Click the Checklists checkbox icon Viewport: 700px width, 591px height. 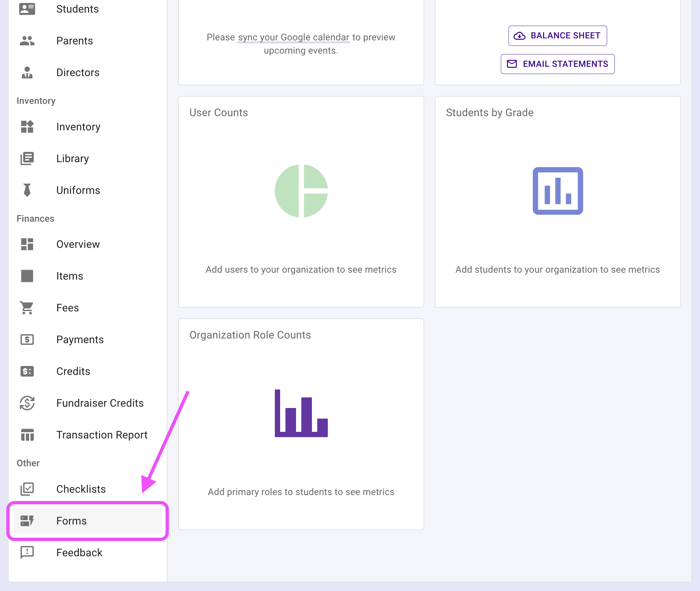coord(27,489)
